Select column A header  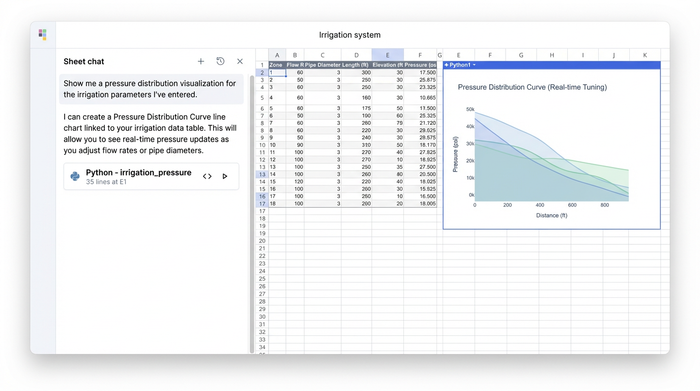[277, 55]
